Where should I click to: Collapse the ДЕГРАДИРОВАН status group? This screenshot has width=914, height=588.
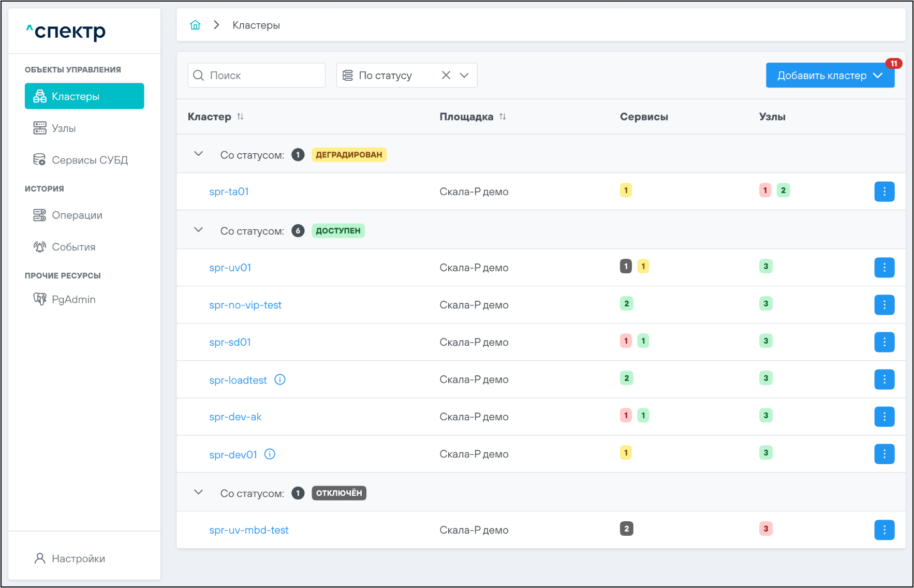pos(198,154)
